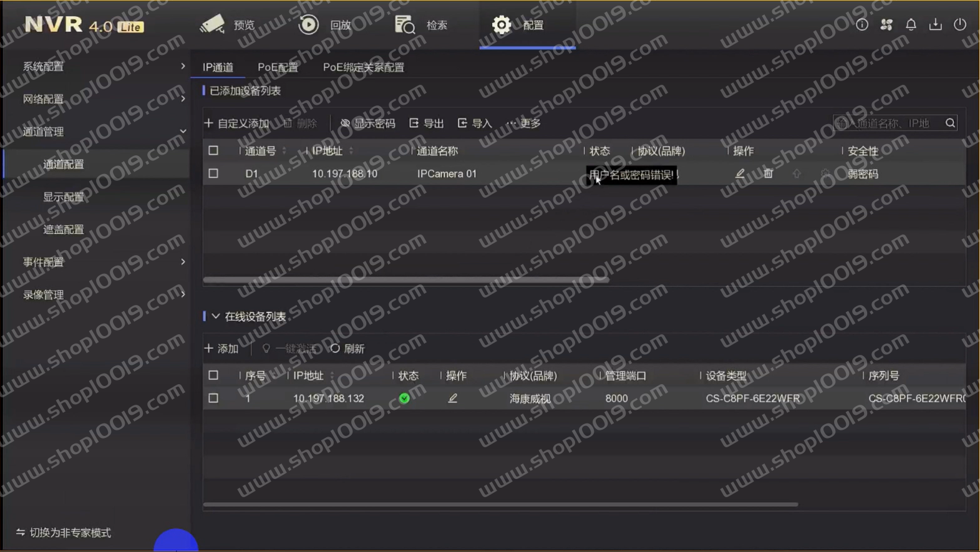
Task: Click online device list horizontal scrollbar
Action: (500, 504)
